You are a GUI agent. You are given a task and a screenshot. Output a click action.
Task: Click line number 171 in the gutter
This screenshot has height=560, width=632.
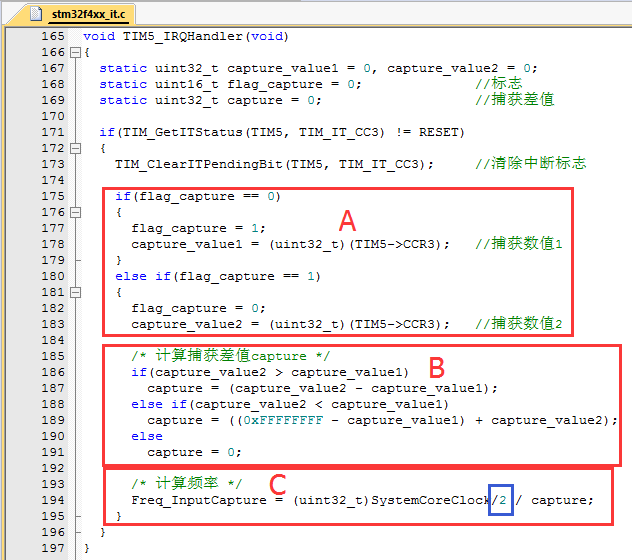[53, 132]
